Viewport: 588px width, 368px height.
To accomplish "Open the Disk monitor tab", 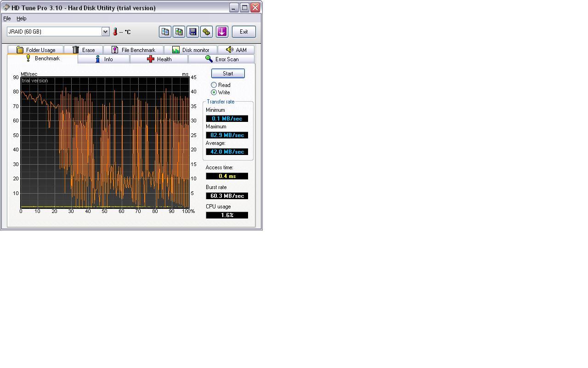I will [191, 50].
